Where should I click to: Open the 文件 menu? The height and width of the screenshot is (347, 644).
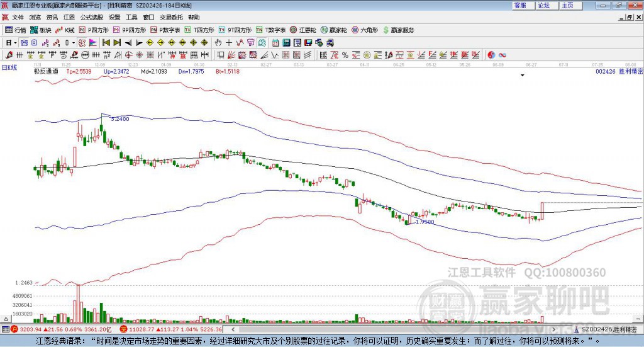coord(18,17)
